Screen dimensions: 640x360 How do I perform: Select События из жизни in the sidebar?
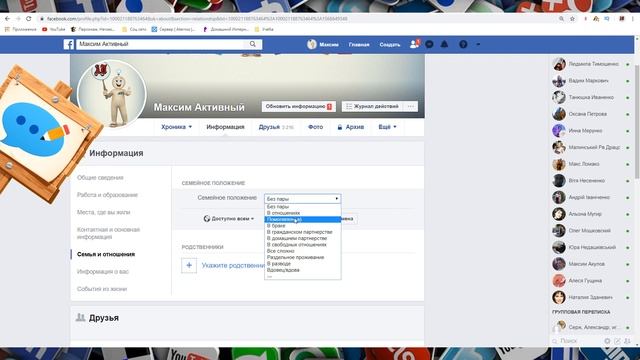(102, 289)
